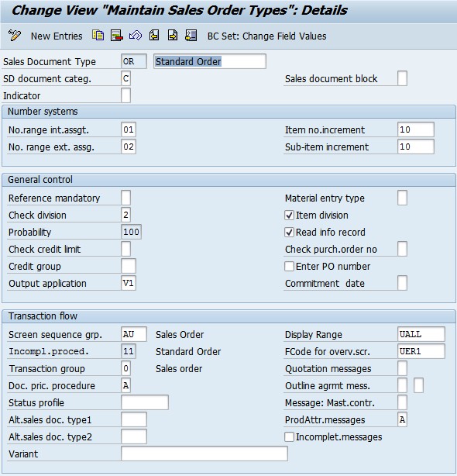
Task: Click the 'Standard Order' incompletion procedure description
Action: [x=188, y=351]
